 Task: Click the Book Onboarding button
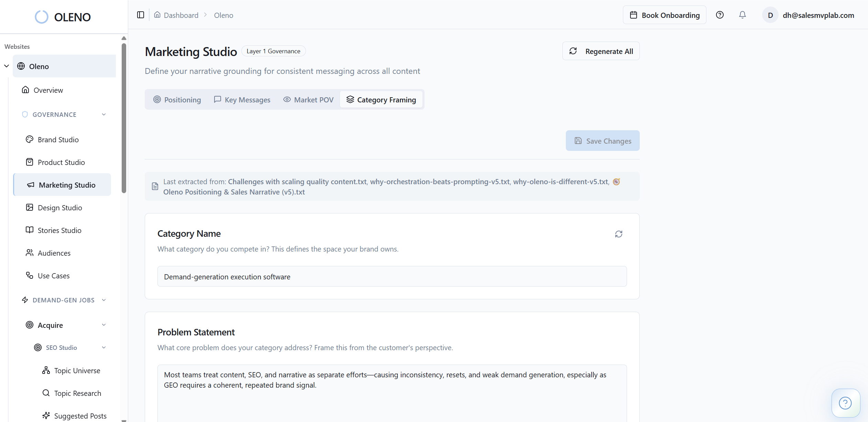pyautogui.click(x=664, y=15)
